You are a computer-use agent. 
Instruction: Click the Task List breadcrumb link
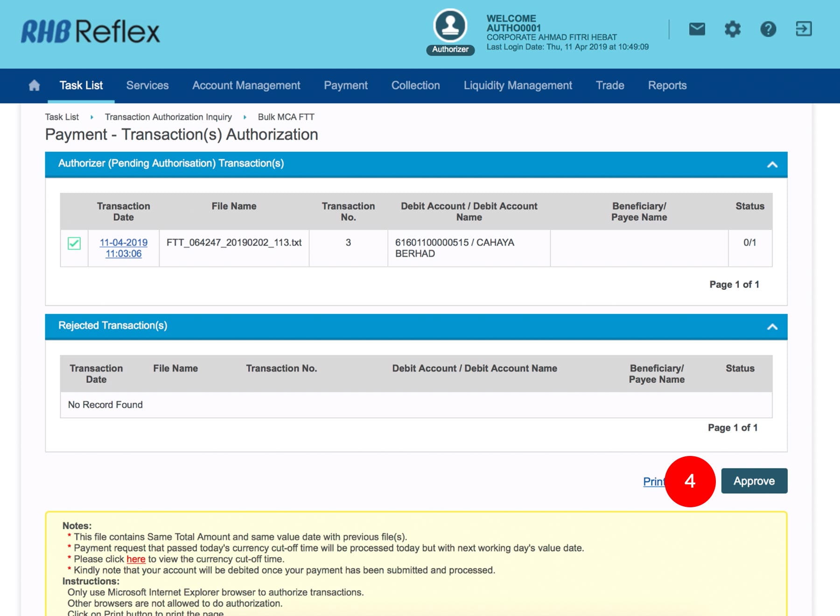pyautogui.click(x=62, y=117)
